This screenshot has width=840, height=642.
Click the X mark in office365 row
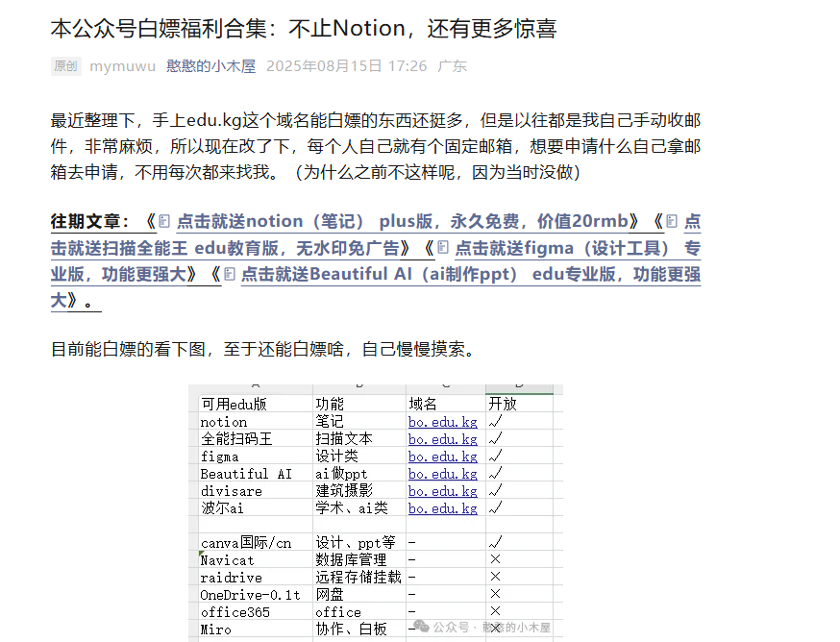[495, 611]
